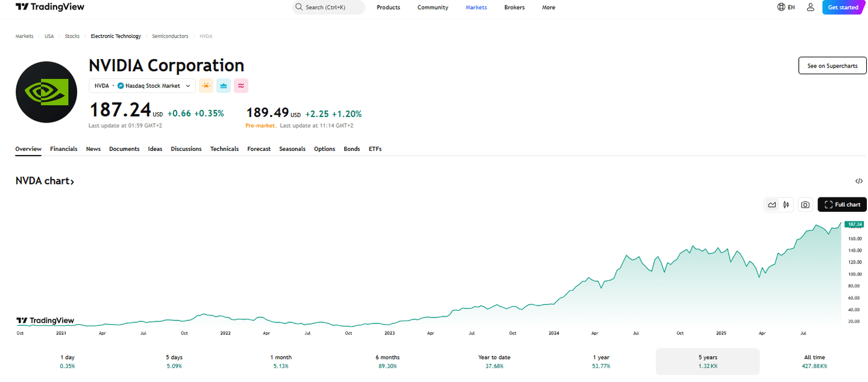Expand the NVDA Nasdaq Stock Market dropdown
The image size is (868, 382).
pos(142,86)
